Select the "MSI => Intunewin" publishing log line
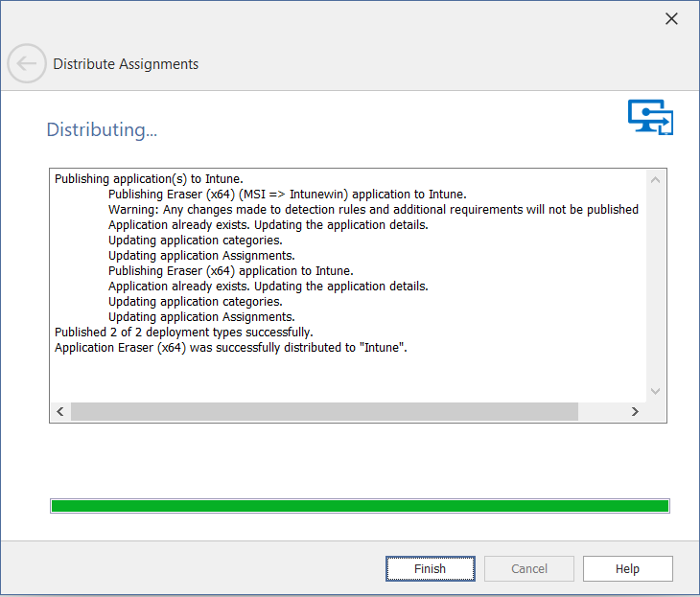This screenshot has width=700, height=597. [288, 194]
